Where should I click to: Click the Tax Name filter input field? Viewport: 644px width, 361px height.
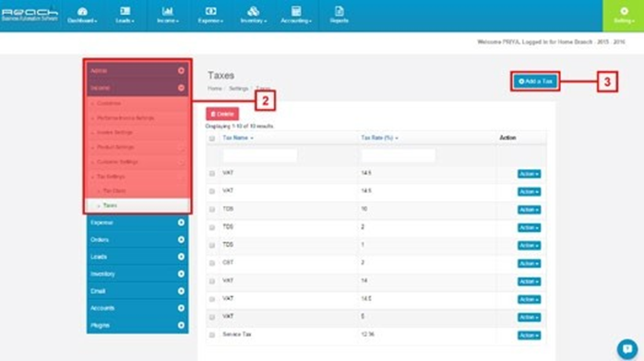click(260, 155)
